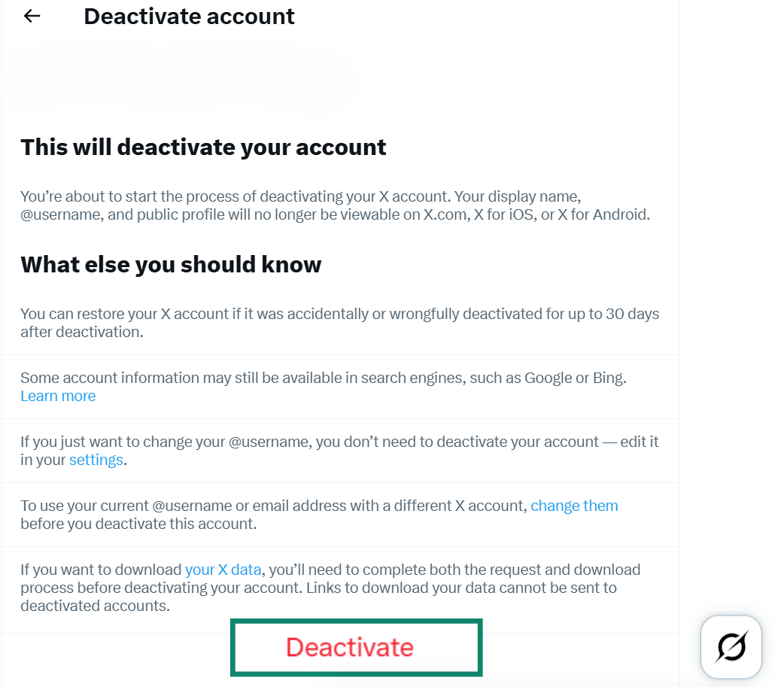Image resolution: width=784 pixels, height=687 pixels.
Task: Click the "change them" link
Action: (574, 506)
